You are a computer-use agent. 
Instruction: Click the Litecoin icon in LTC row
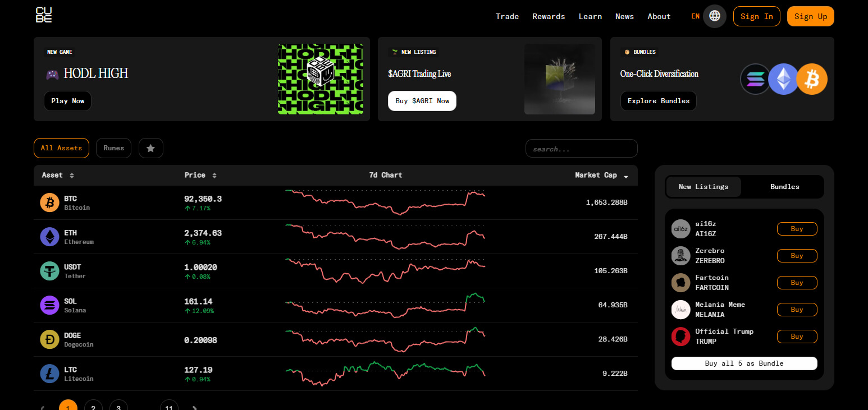pyautogui.click(x=49, y=374)
